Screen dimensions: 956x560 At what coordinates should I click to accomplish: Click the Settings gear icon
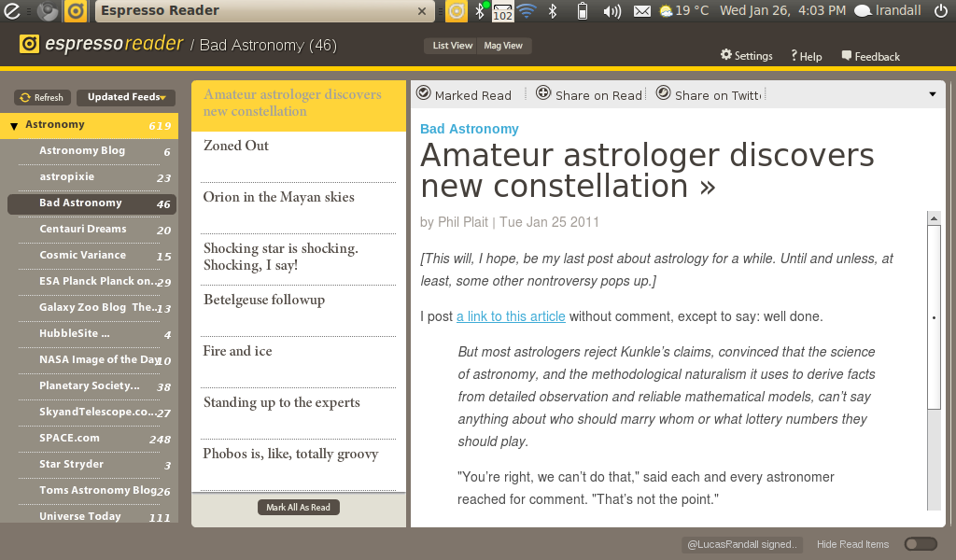pos(726,55)
